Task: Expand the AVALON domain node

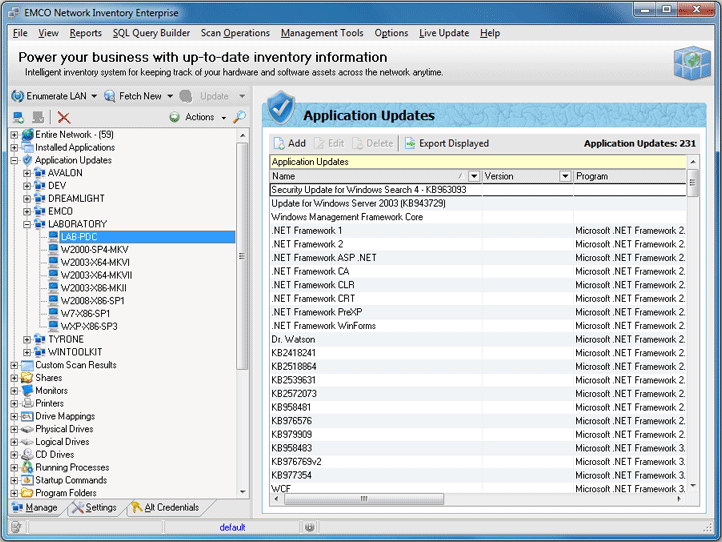Action: (27, 173)
